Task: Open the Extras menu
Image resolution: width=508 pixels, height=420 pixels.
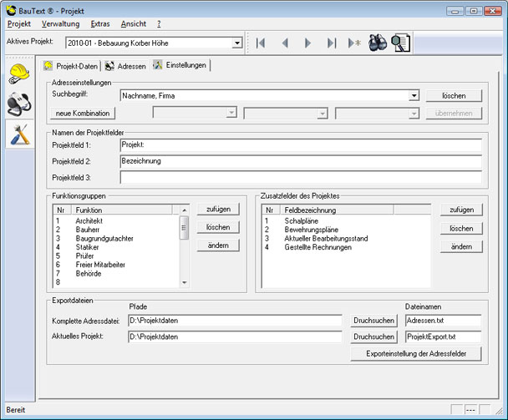Action: (100, 24)
